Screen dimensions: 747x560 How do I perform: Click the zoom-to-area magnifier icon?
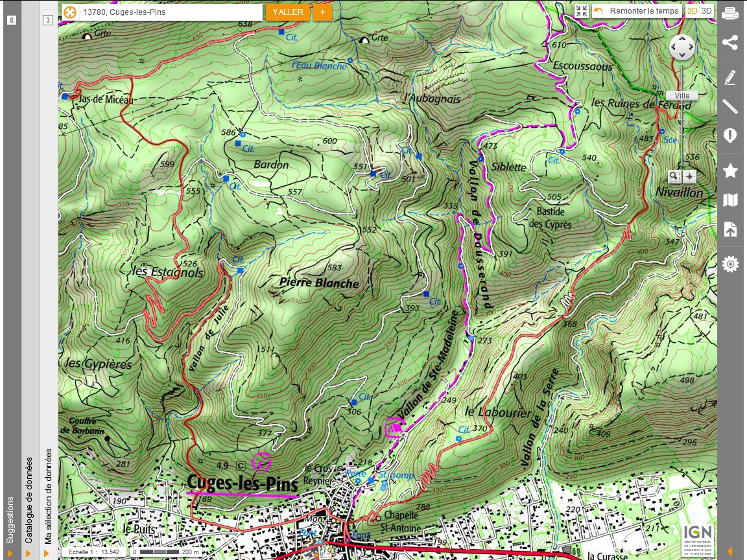(674, 176)
